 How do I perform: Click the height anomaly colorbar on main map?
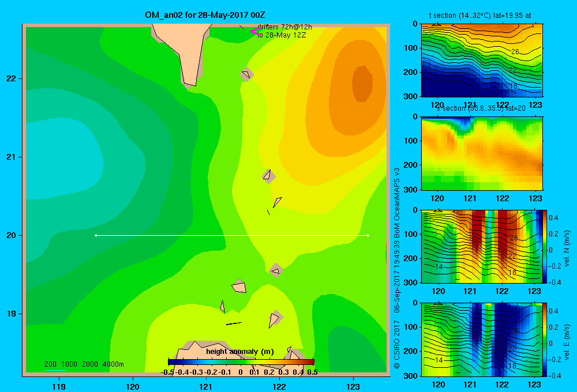tap(241, 362)
